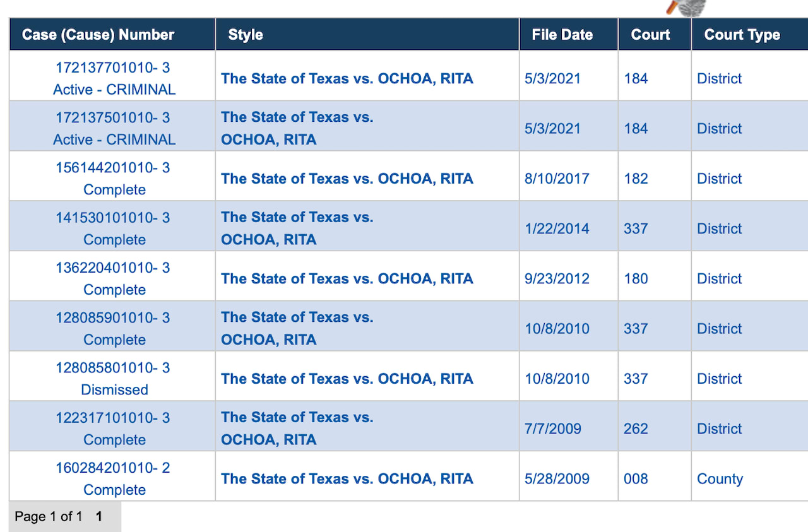
Task: Click court number 008
Action: tap(636, 479)
